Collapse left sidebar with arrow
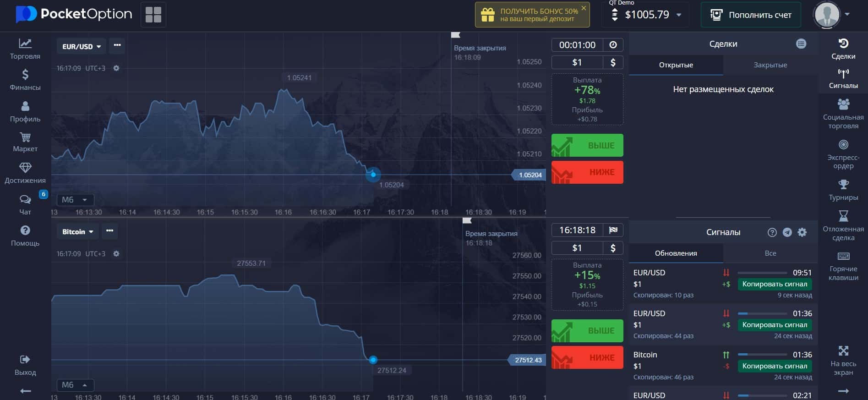Viewport: 868px width, 400px height. click(26, 391)
